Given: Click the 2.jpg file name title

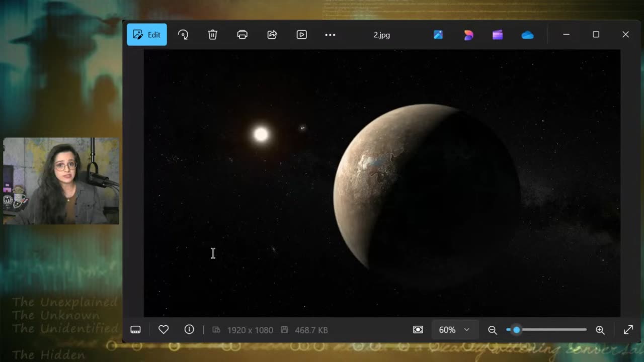Looking at the screenshot, I should click(x=382, y=35).
